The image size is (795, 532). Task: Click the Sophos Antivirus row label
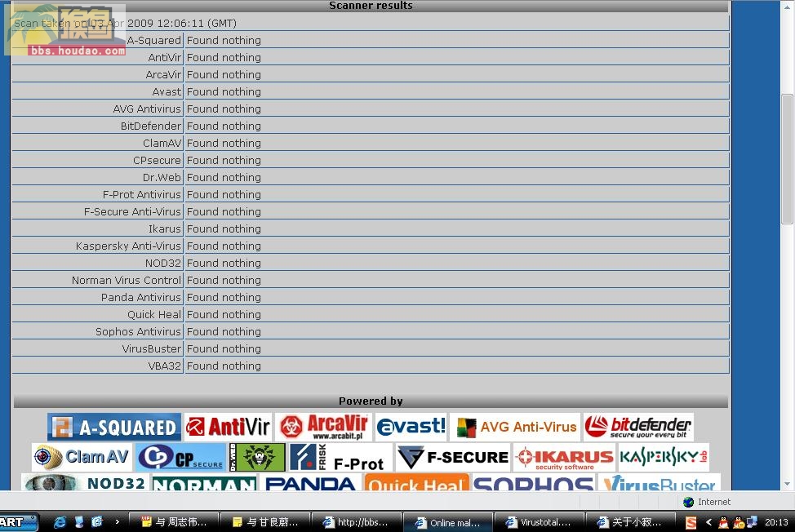[x=138, y=332]
